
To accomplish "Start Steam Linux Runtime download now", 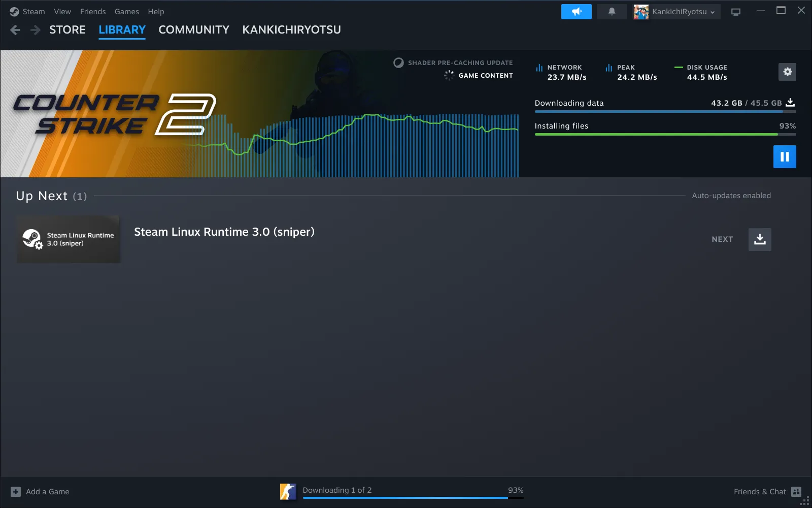I will (x=760, y=239).
